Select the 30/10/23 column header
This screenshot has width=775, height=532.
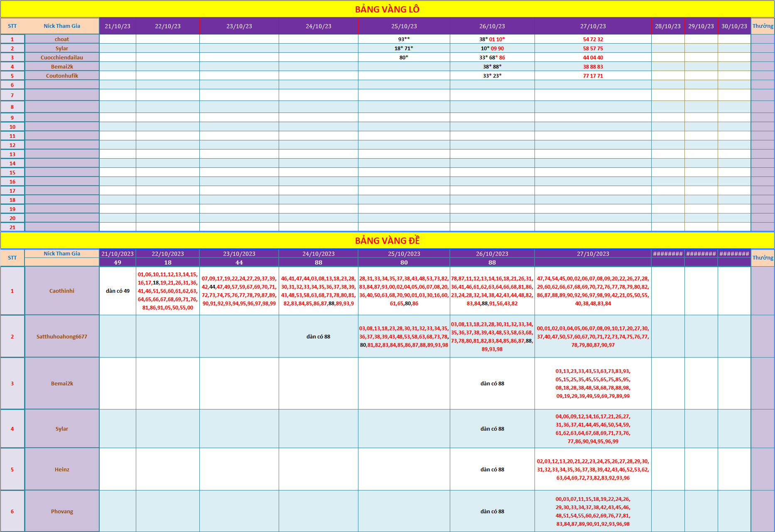pyautogui.click(x=734, y=26)
